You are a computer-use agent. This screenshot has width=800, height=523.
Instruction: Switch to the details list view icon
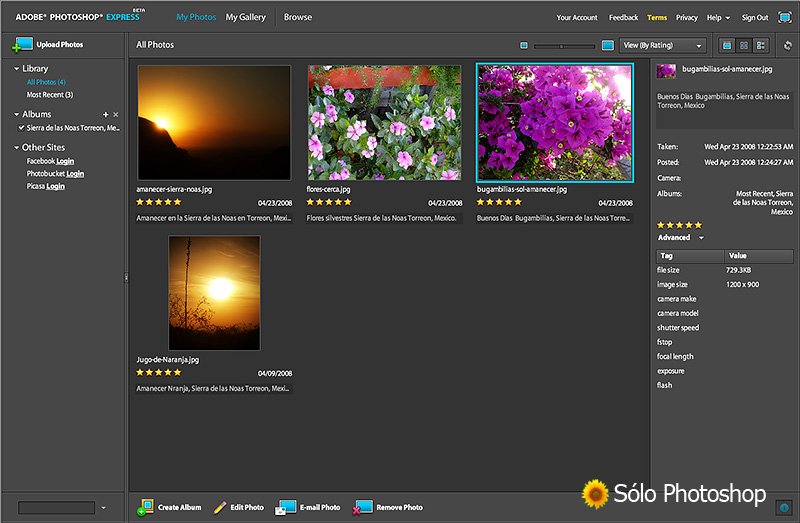[761, 45]
